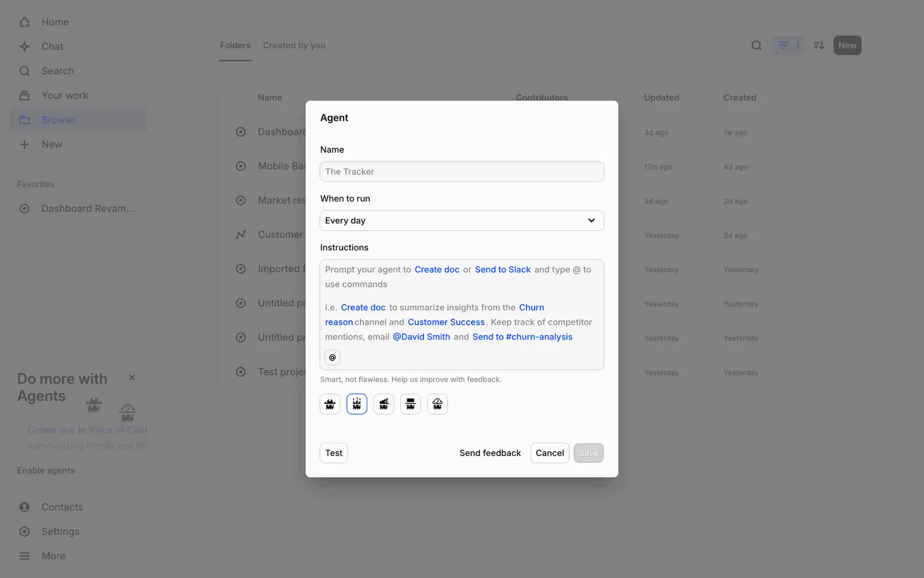Choose the fourth agent avatar icon
The height and width of the screenshot is (578, 924).
411,404
